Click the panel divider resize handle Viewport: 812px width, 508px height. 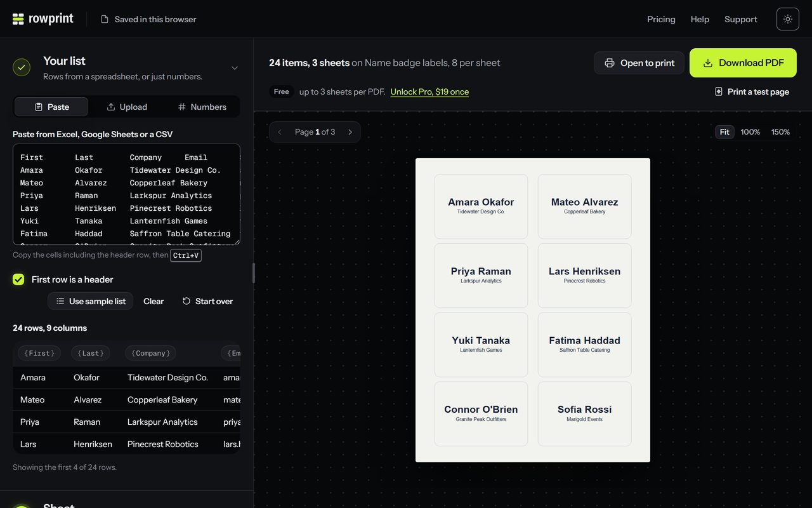click(254, 273)
